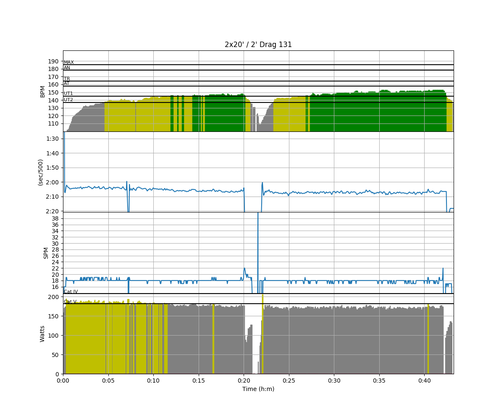504x420 pixels.
Task: Click the 0:25 time tick label
Action: click(289, 381)
